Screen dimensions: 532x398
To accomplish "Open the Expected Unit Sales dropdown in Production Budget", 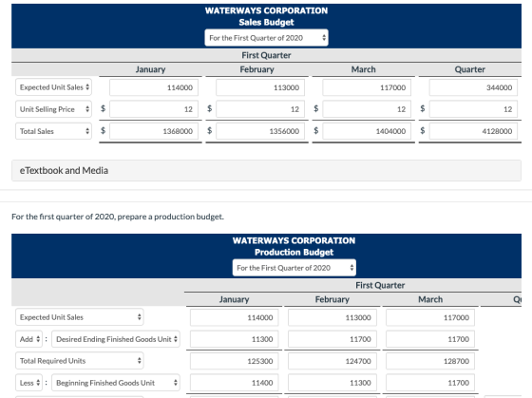I will click(x=80, y=317).
